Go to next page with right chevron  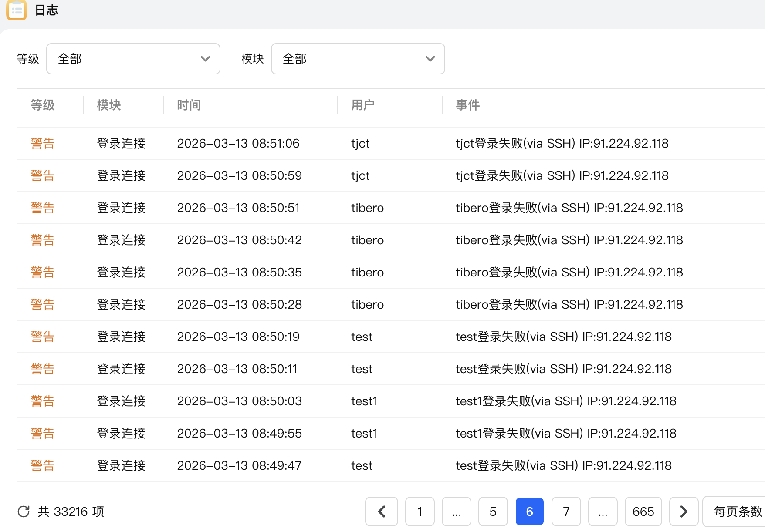pos(684,512)
